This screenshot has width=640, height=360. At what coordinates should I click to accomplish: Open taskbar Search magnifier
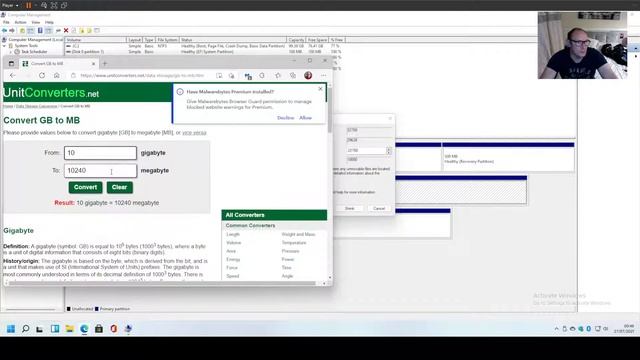click(x=25, y=329)
